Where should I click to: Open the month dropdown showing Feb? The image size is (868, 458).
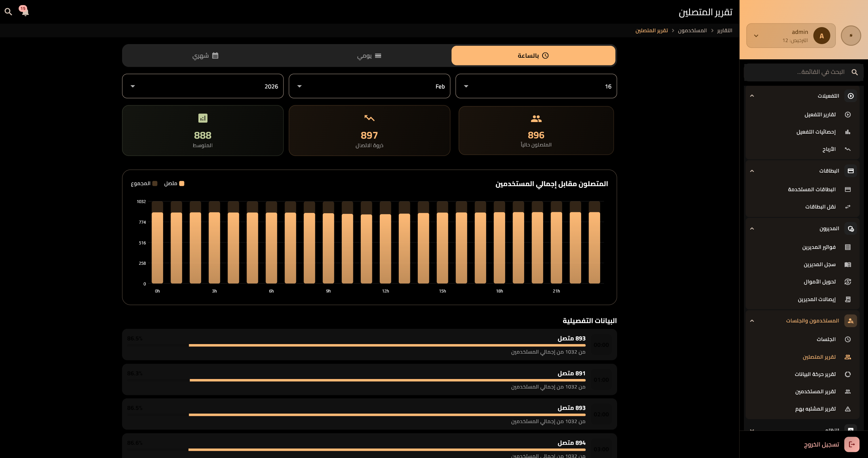tap(369, 86)
